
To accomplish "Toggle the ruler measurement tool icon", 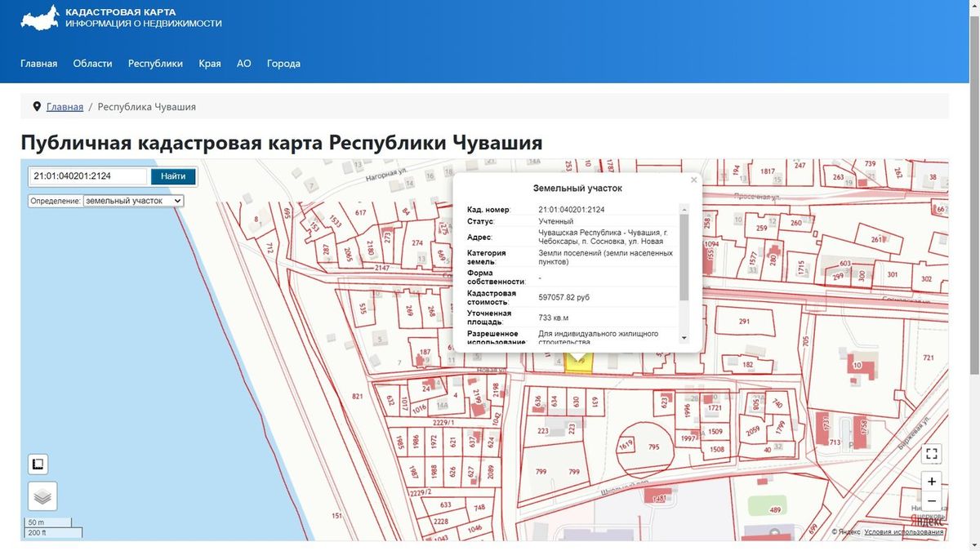I will tap(38, 464).
